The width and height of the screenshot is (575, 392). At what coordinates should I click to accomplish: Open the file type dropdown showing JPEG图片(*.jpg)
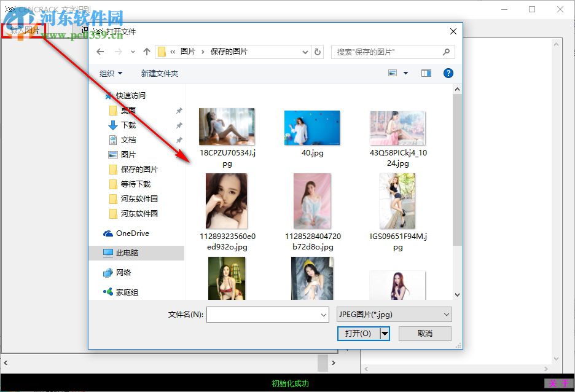click(394, 315)
